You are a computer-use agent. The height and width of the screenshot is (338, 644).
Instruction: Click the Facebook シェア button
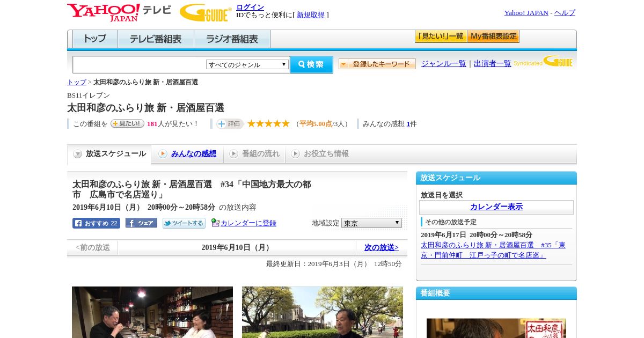pos(141,223)
